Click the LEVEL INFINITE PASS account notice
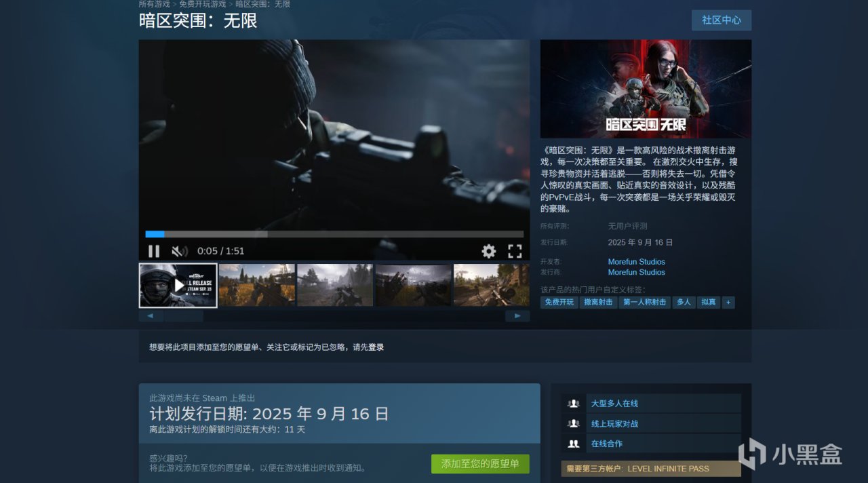The width and height of the screenshot is (868, 483). pyautogui.click(x=651, y=469)
